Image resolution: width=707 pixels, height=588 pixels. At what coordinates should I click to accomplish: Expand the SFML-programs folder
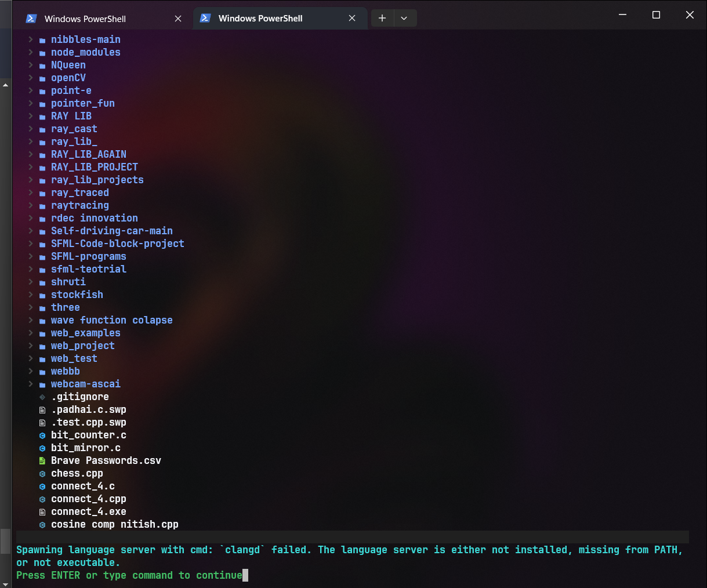tap(30, 256)
